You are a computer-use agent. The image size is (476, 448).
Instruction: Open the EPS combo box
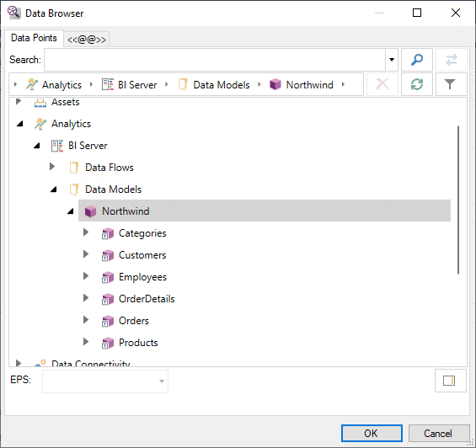point(105,381)
